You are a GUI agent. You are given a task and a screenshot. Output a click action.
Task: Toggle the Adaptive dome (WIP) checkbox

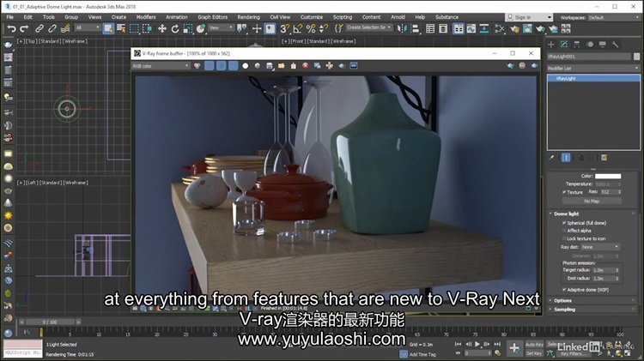pyautogui.click(x=563, y=286)
